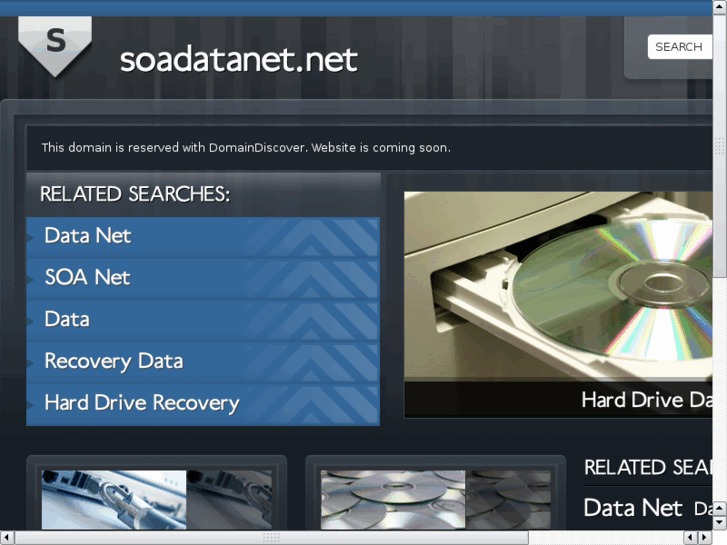Click the horizontal scrollbar thumb

(271, 538)
